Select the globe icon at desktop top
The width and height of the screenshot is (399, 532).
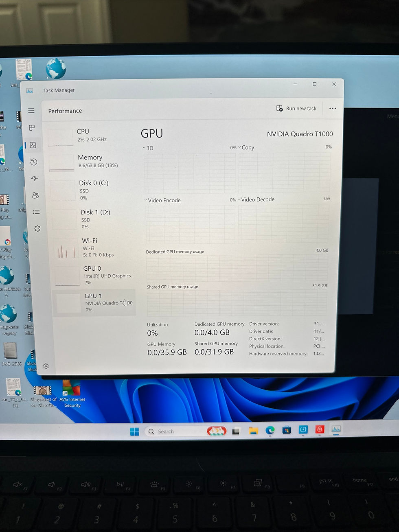(55, 69)
